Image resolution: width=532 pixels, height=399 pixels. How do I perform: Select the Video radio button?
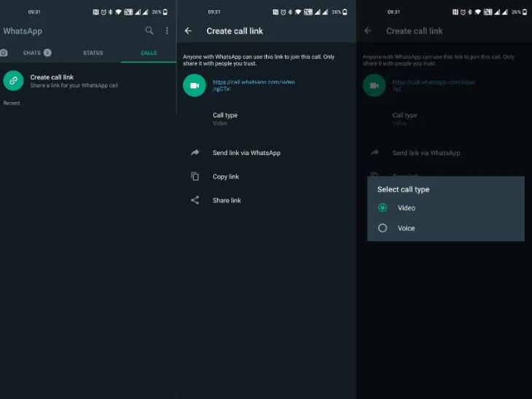383,208
